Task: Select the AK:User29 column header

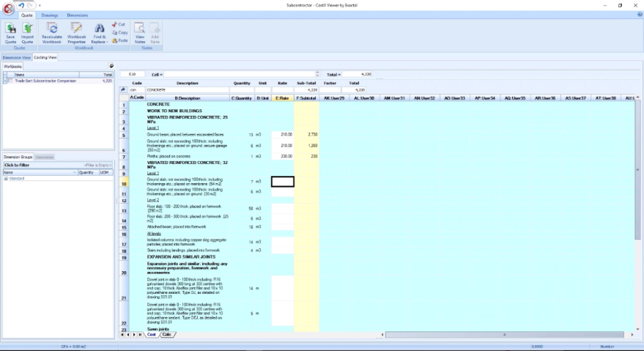Action: click(x=334, y=97)
